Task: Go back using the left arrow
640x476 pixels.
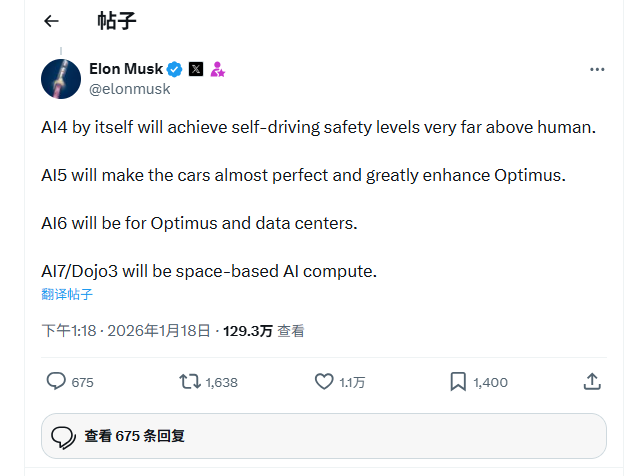Action: point(51,20)
